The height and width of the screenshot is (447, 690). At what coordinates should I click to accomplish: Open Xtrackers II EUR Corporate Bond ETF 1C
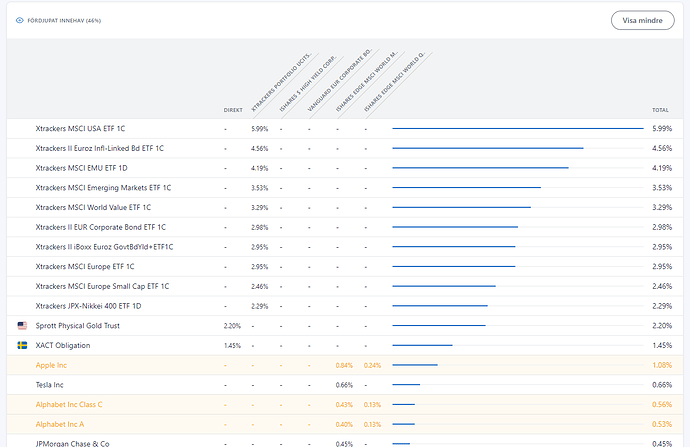coord(100,227)
